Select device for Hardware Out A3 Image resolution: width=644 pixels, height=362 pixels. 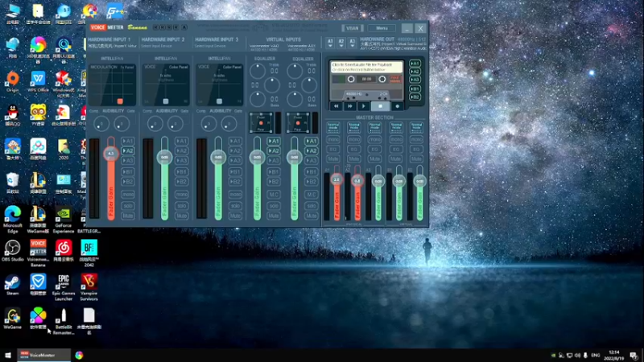point(352,43)
